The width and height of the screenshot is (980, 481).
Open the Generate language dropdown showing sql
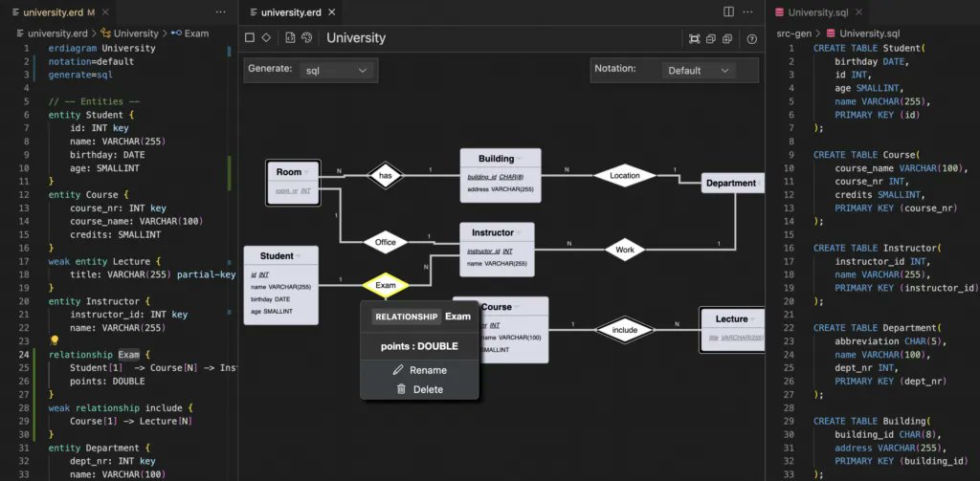pos(336,71)
